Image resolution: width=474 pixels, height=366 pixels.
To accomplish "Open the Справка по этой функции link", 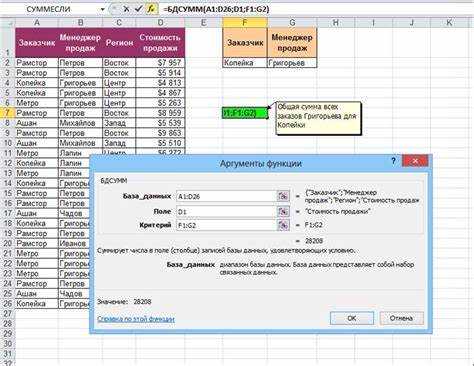I will pyautogui.click(x=136, y=319).
